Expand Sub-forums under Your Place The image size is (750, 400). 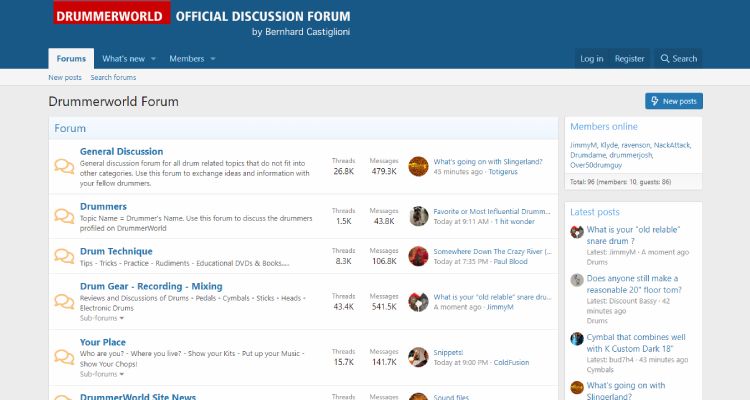click(102, 374)
